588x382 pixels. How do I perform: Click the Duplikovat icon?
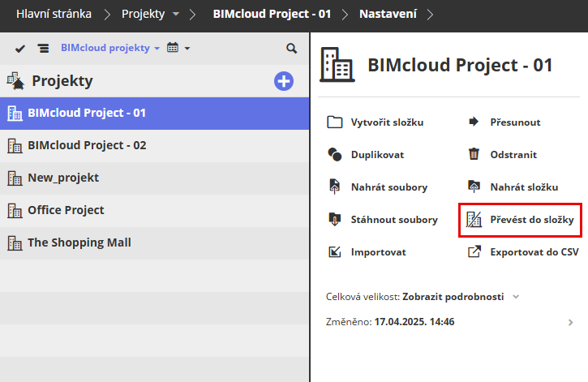[x=334, y=154]
